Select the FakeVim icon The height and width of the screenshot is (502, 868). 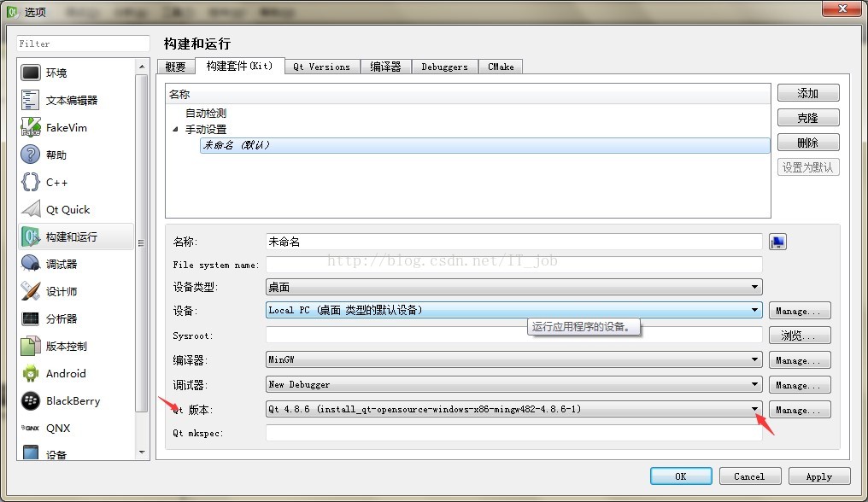tap(31, 127)
